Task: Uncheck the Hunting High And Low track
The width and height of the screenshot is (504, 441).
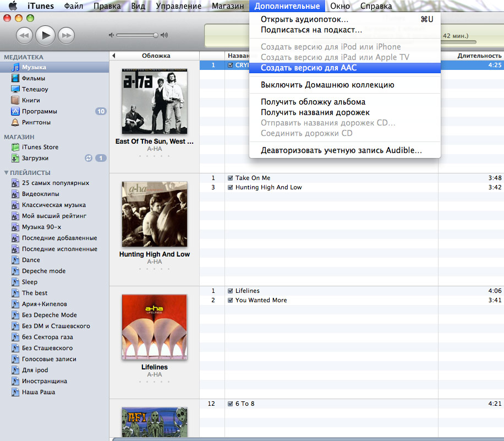Action: pyautogui.click(x=230, y=187)
